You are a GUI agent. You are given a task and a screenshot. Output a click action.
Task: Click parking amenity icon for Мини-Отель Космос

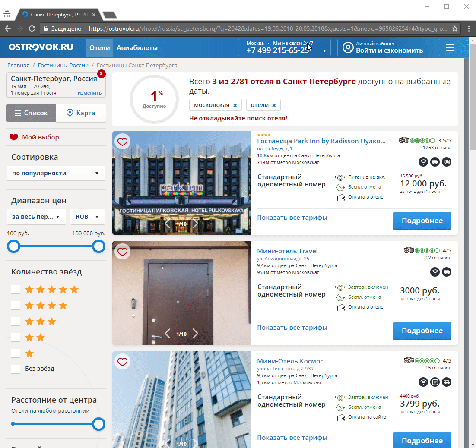435,382
